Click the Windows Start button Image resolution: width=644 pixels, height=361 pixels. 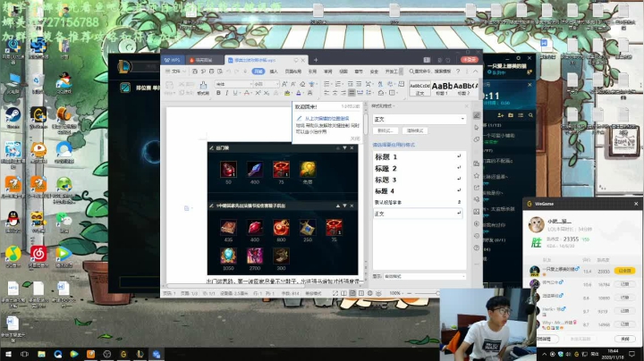pos(8,354)
